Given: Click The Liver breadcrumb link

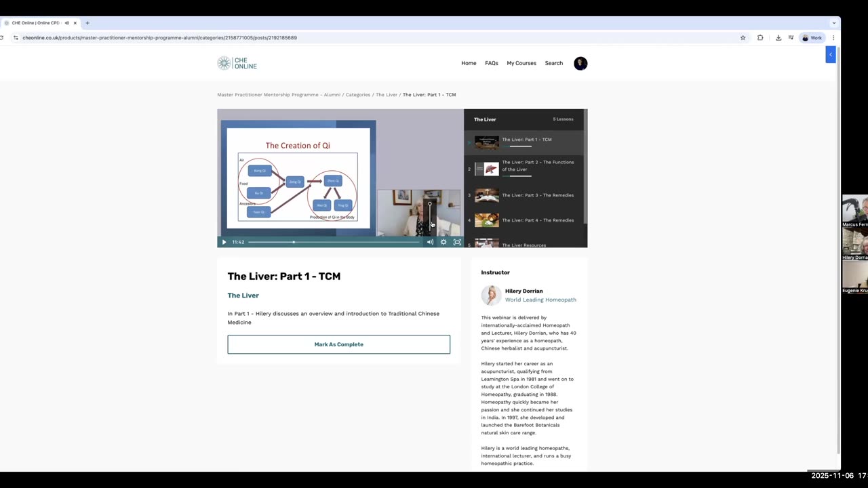Looking at the screenshot, I should (x=387, y=95).
